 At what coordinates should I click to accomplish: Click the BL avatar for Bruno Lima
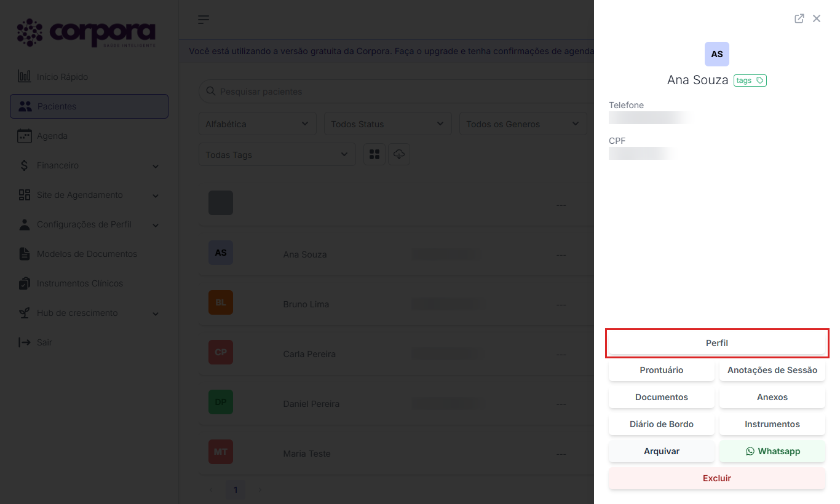(x=221, y=302)
